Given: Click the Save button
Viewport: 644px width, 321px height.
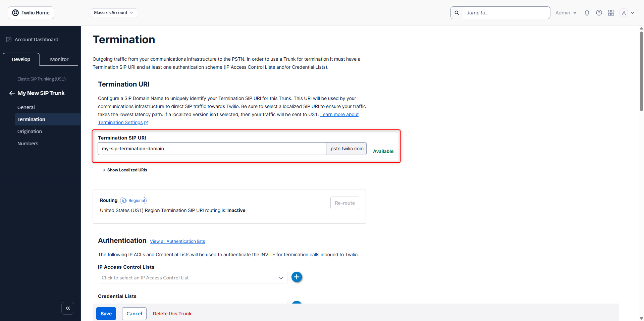Looking at the screenshot, I should [x=106, y=314].
